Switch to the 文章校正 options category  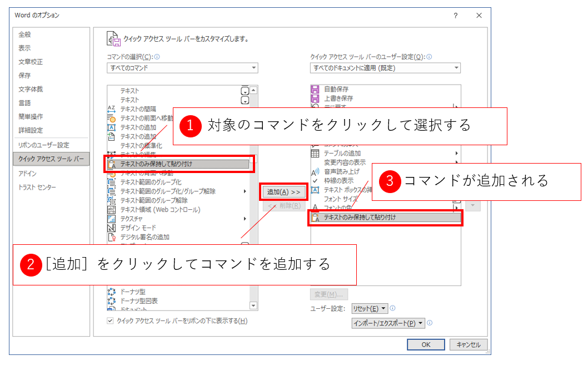click(31, 62)
